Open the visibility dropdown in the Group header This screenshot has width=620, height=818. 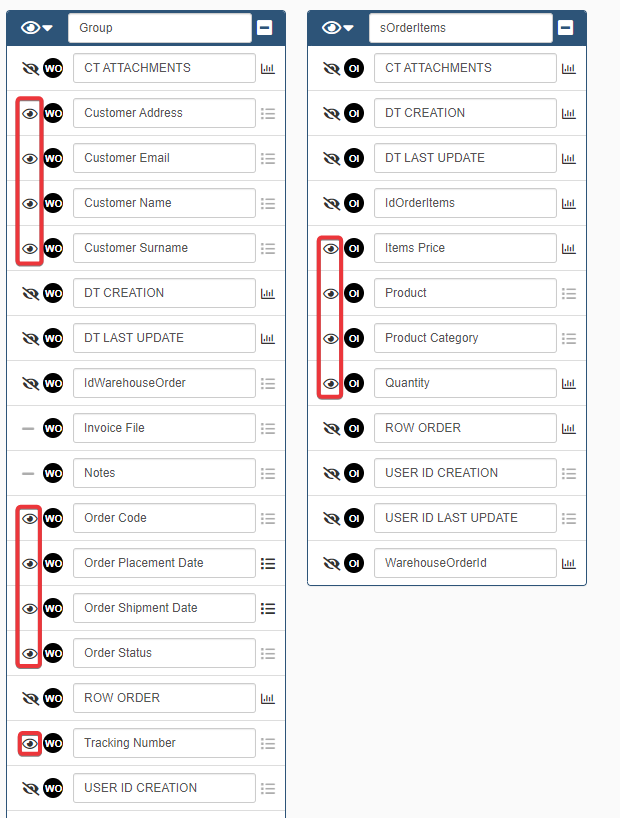click(x=35, y=28)
